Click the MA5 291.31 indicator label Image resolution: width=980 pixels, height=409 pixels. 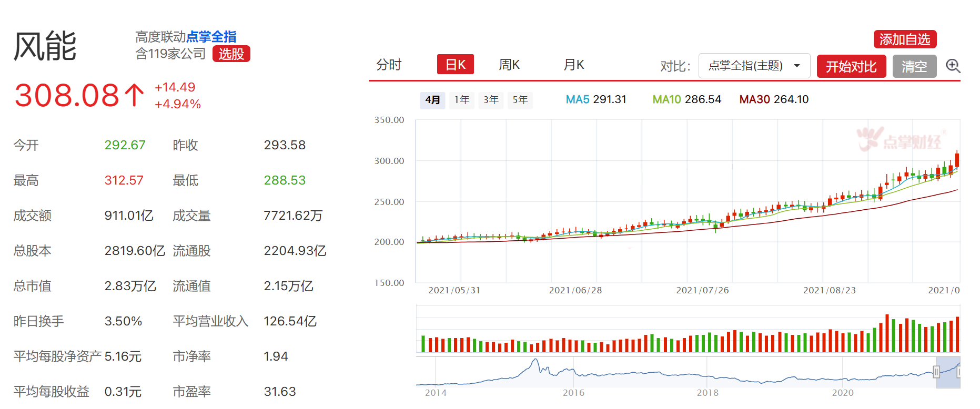click(x=596, y=99)
